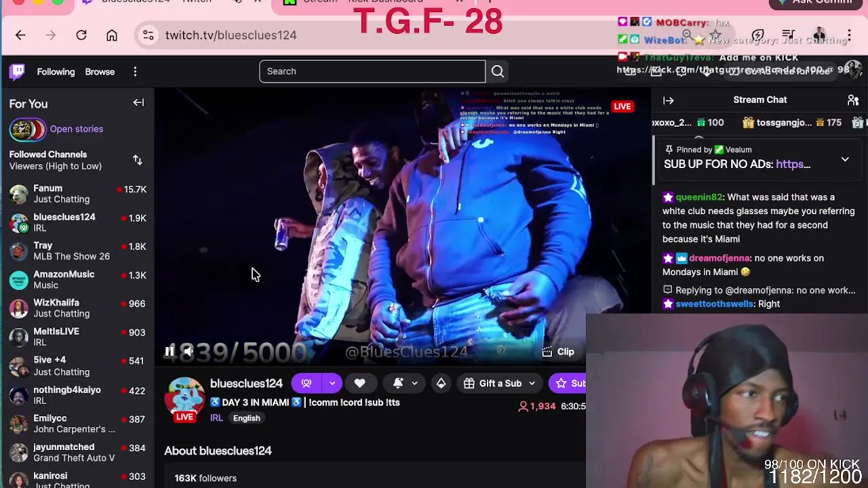Open the Following tab

pyautogui.click(x=56, y=71)
